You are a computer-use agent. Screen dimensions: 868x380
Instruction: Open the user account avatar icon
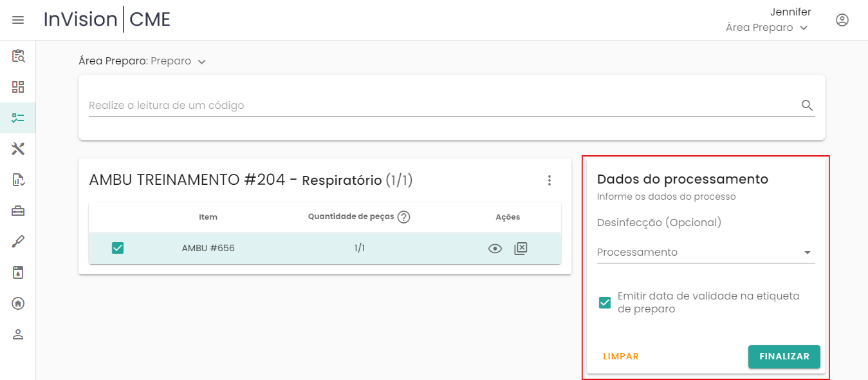click(842, 20)
